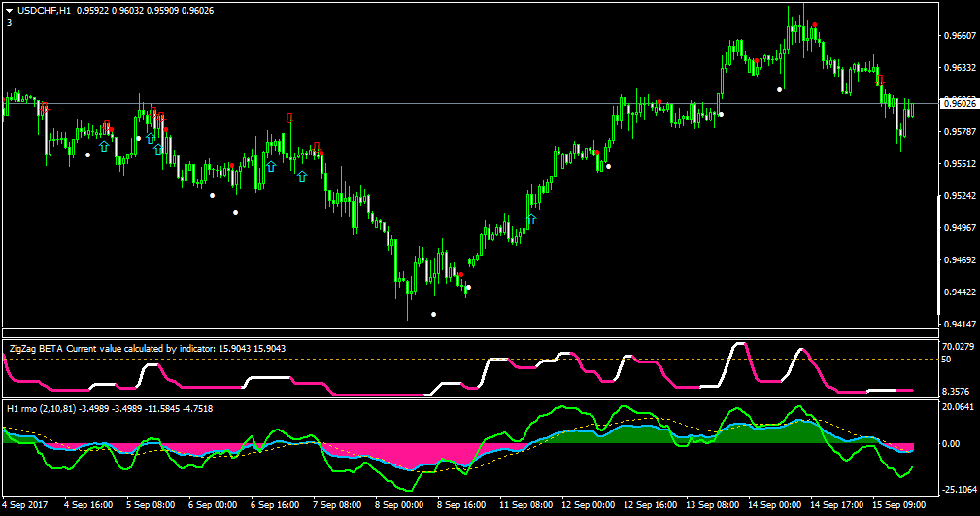Click the 5 Sep 08:00 time label
The width and height of the screenshot is (980, 516).
151,504
